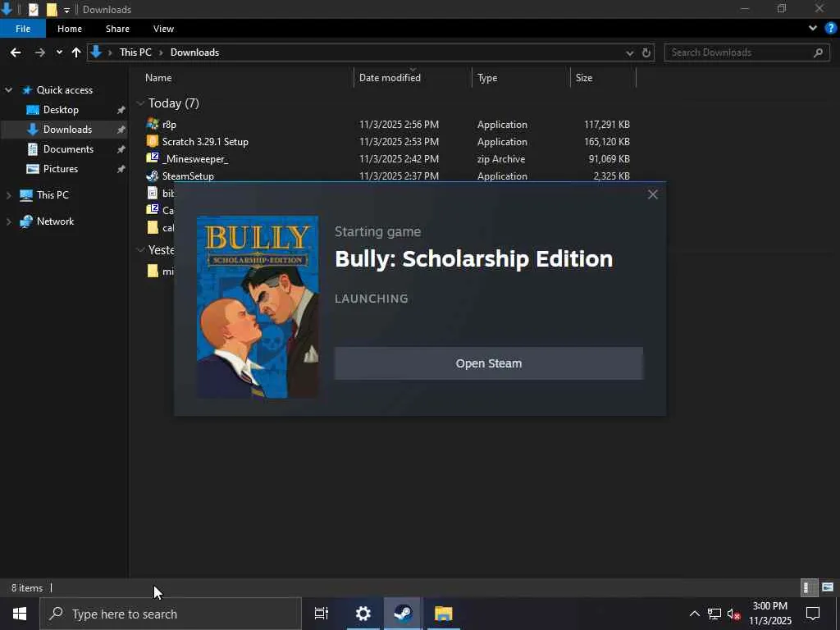
Task: Switch to the Home ribbon tab
Action: tap(70, 29)
